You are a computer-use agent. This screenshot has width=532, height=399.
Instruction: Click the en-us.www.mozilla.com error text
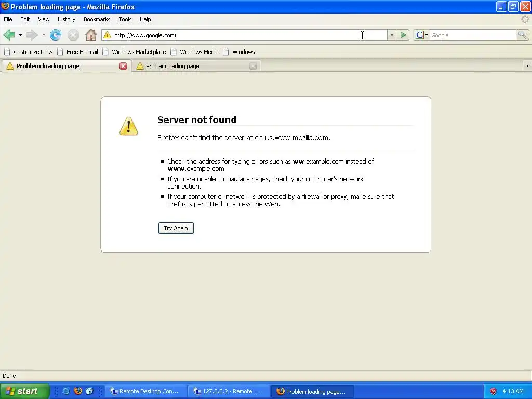click(x=244, y=138)
